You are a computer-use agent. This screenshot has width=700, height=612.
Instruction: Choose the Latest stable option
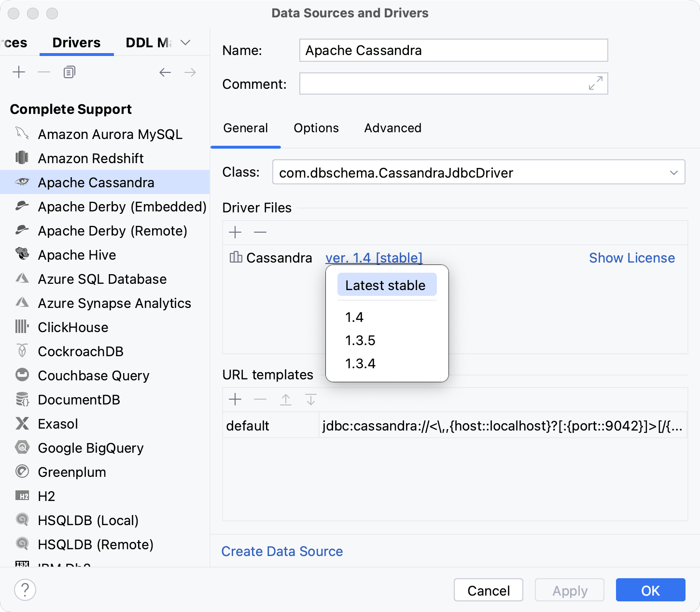386,285
